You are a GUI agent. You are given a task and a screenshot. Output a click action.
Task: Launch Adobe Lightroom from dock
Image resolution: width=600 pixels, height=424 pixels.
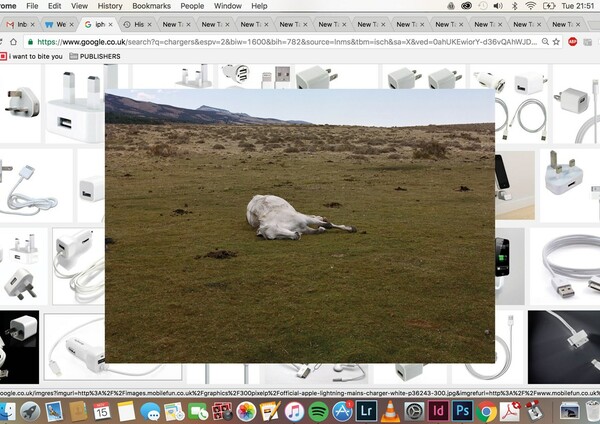pos(366,411)
